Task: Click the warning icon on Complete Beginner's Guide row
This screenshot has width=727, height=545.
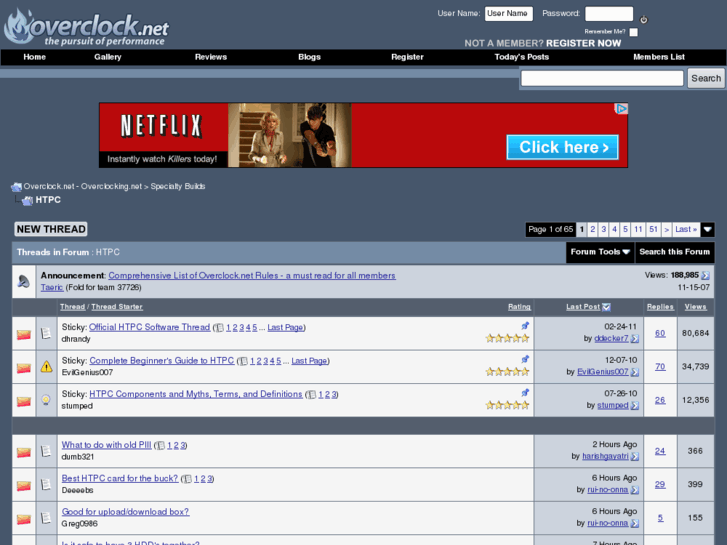Action: [x=46, y=366]
